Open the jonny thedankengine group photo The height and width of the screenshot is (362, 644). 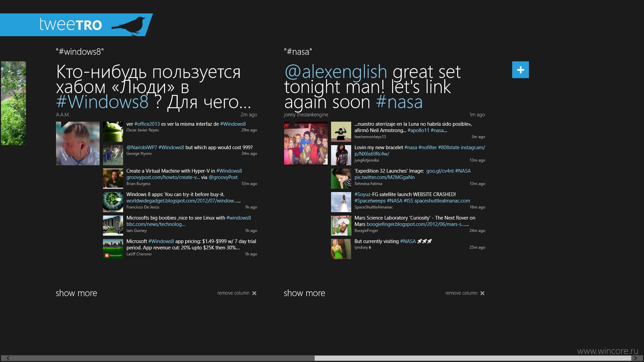306,143
